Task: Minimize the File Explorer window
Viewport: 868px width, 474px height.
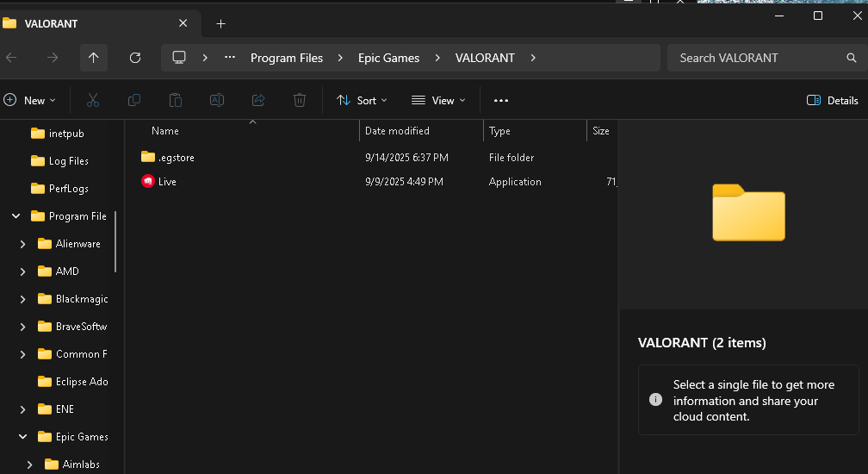Action: pyautogui.click(x=779, y=16)
